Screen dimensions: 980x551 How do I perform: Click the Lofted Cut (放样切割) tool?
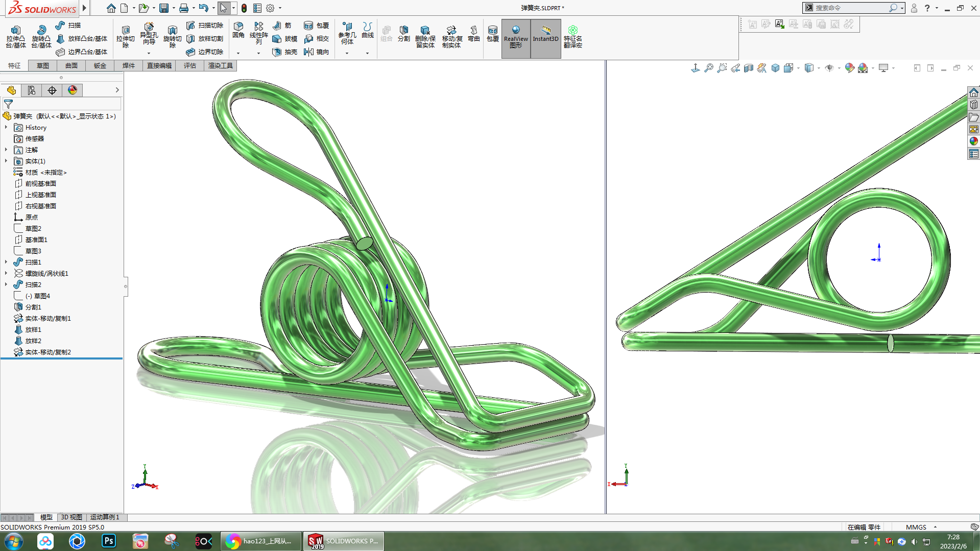[205, 38]
